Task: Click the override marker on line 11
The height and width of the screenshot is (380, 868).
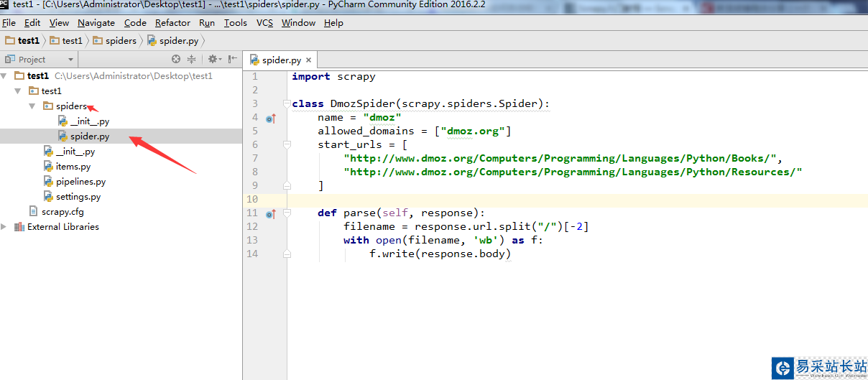Action: tap(271, 214)
